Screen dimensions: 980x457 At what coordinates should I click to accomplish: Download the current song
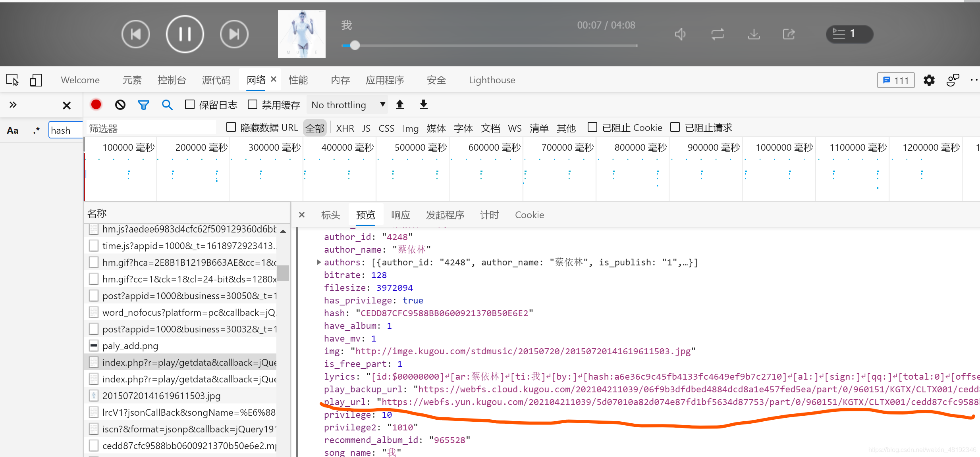[754, 34]
